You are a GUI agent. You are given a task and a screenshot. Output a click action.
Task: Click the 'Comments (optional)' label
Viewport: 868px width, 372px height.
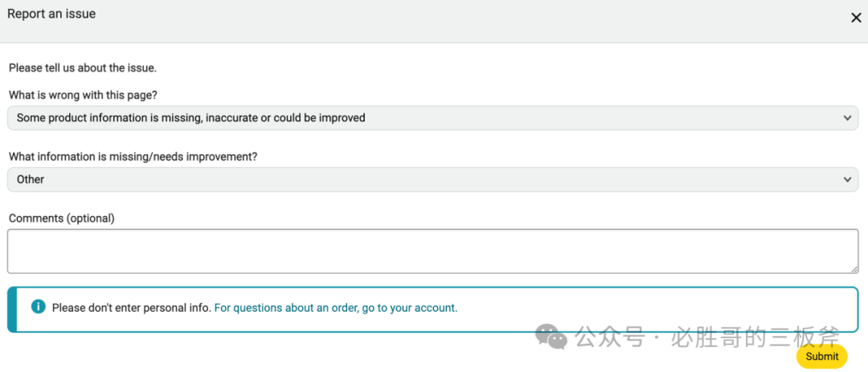[x=61, y=218]
